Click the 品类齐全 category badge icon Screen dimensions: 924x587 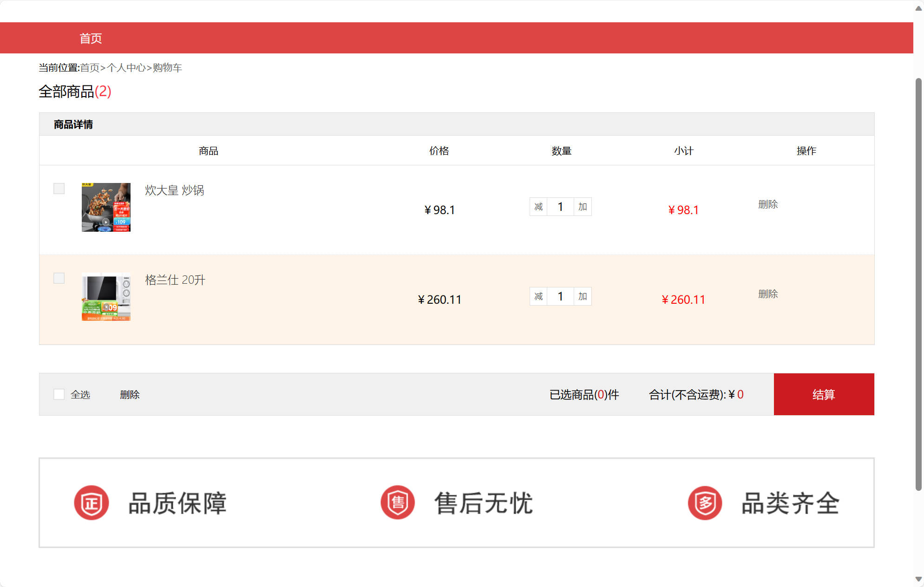[705, 503]
